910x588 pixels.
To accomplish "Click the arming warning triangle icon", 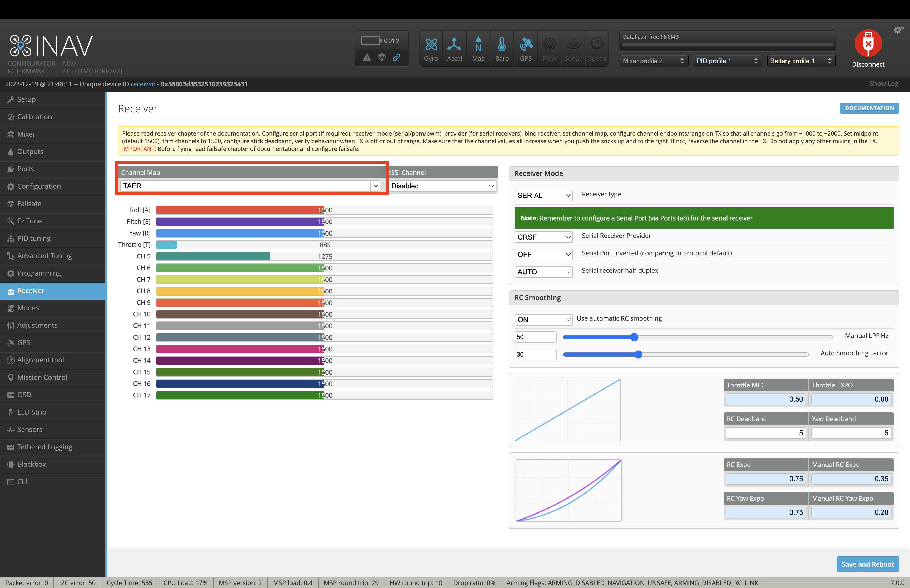I will click(367, 57).
